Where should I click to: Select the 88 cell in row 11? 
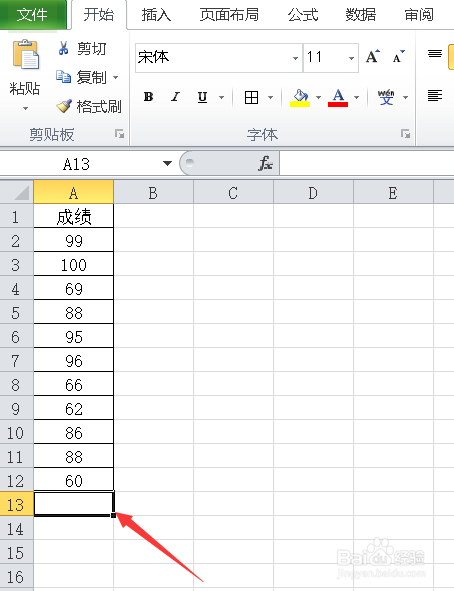click(x=73, y=456)
